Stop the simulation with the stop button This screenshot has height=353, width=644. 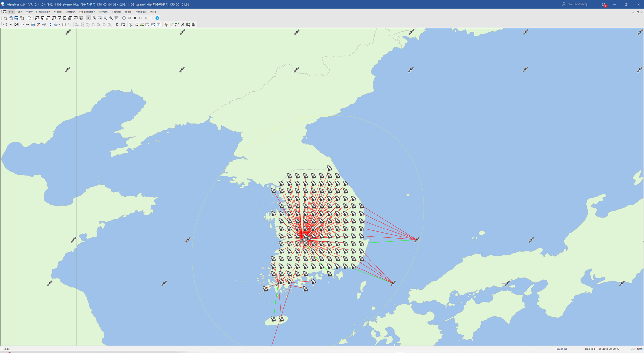135,18
